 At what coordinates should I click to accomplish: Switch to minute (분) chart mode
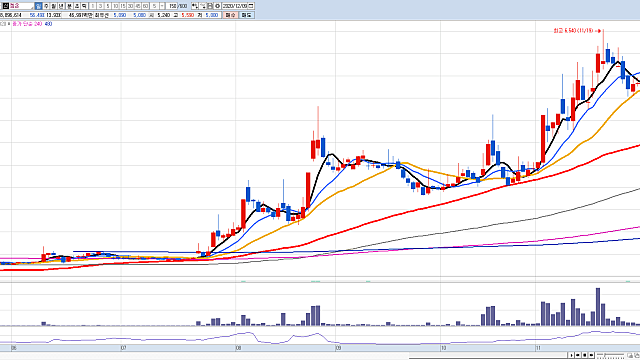coord(69,6)
